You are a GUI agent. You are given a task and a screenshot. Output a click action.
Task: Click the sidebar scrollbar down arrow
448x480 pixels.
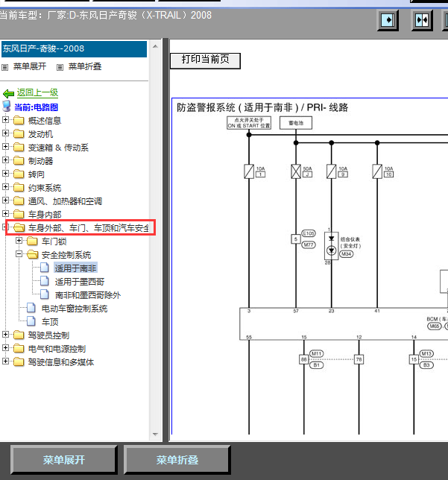pos(155,434)
